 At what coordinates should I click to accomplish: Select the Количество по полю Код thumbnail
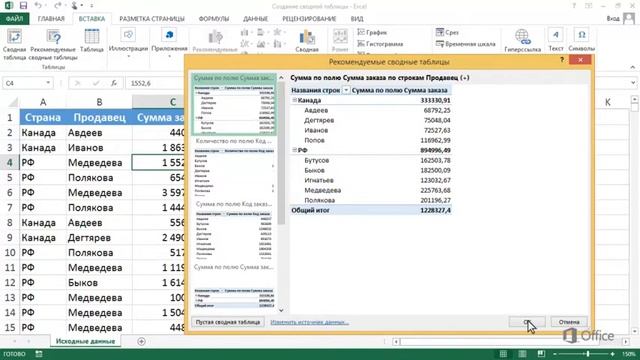[234, 167]
